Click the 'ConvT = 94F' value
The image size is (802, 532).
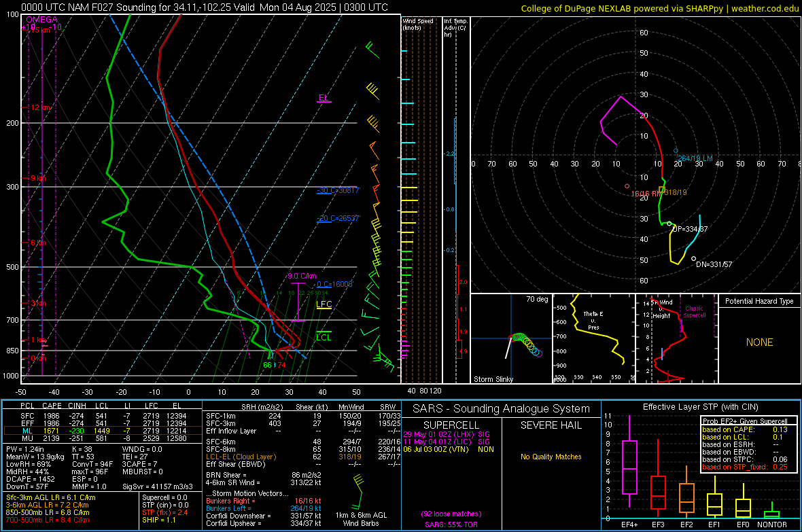coord(92,464)
